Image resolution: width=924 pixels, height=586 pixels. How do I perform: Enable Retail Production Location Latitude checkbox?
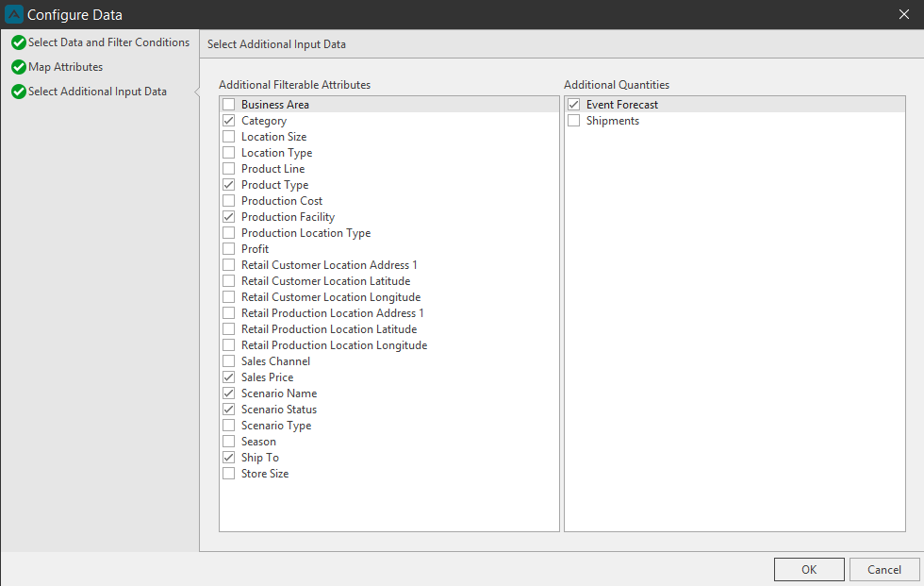point(228,329)
